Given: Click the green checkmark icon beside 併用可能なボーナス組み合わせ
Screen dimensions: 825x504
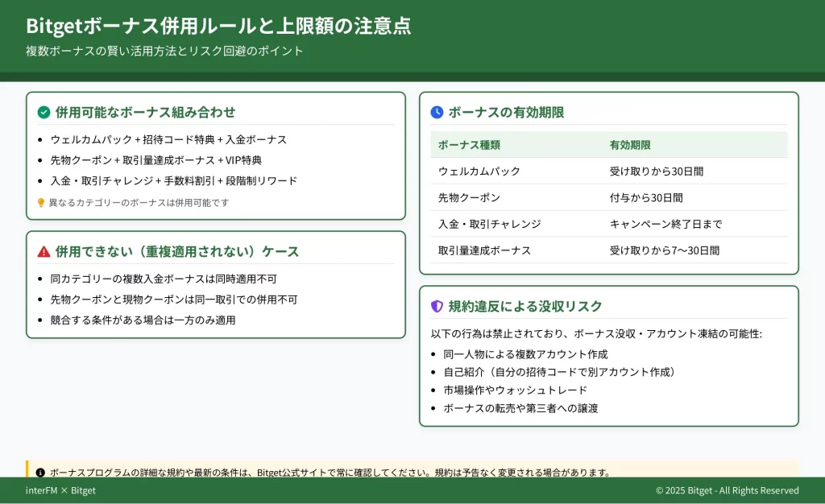Looking at the screenshot, I should 44,112.
